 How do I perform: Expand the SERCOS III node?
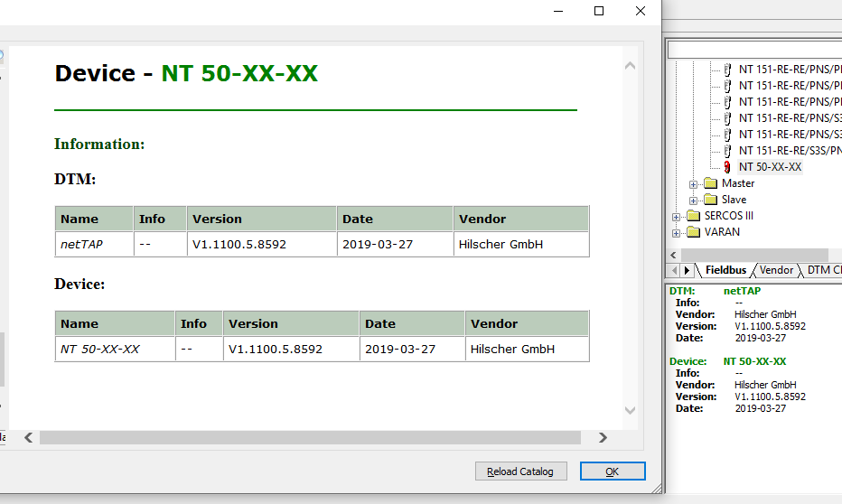pyautogui.click(x=676, y=217)
